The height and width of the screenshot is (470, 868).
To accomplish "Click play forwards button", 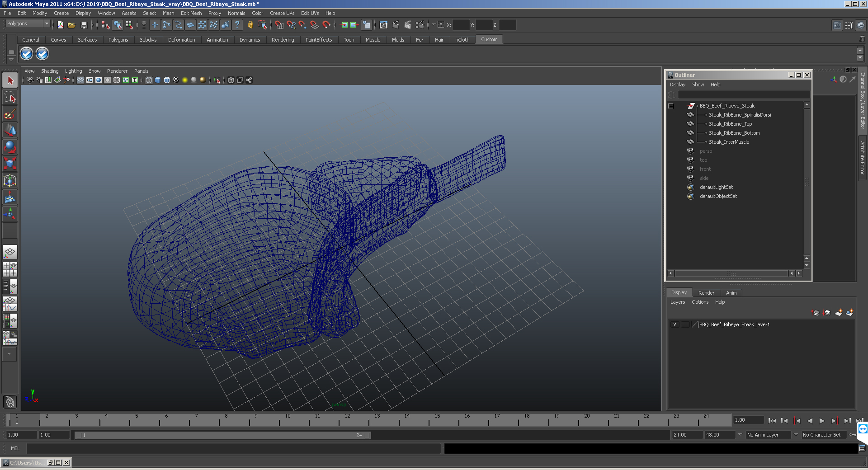I will 822,421.
